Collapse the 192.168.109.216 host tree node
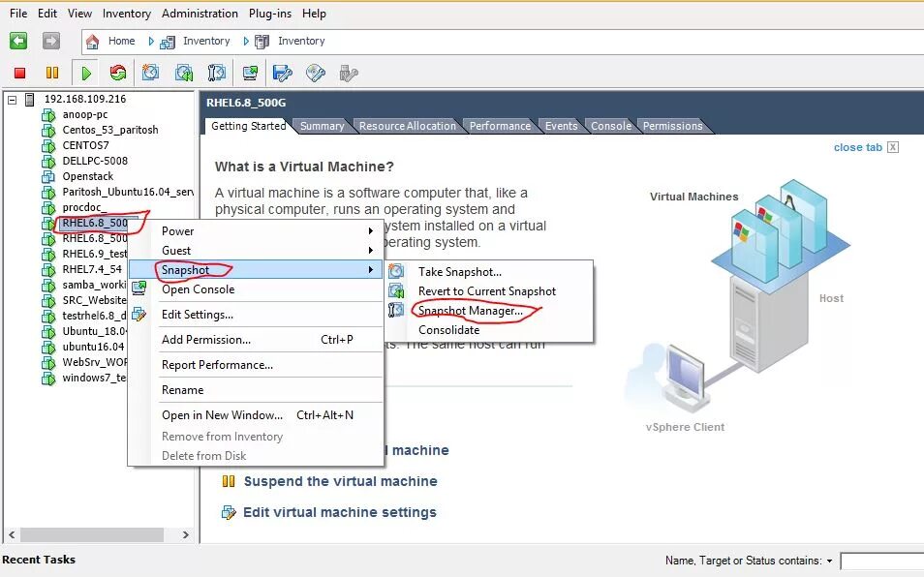 tap(12, 100)
